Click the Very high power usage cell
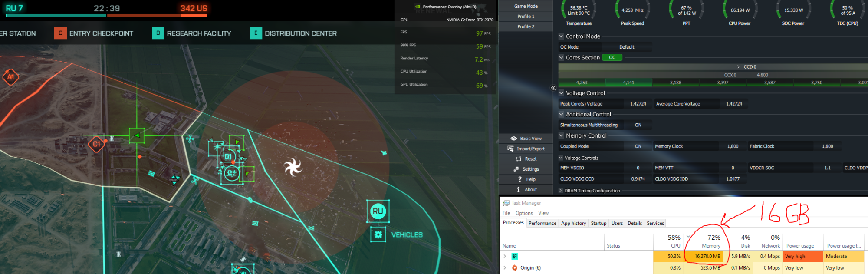 [x=803, y=257]
